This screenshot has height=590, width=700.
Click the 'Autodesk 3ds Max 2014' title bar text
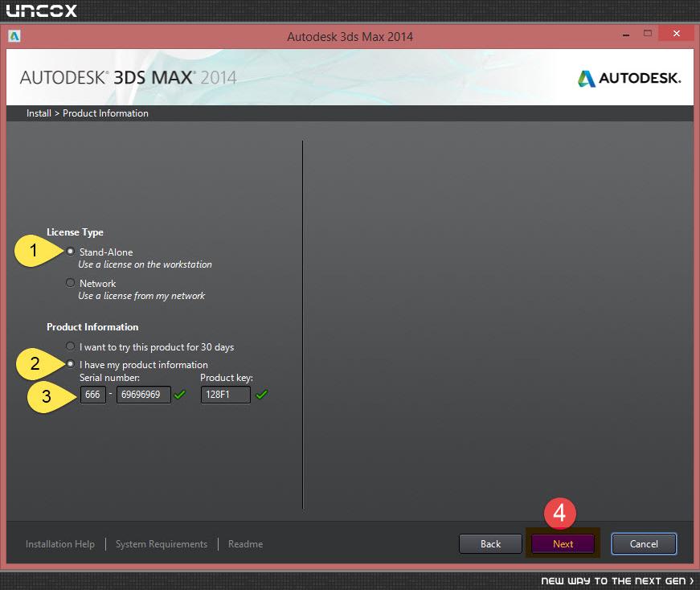350,37
